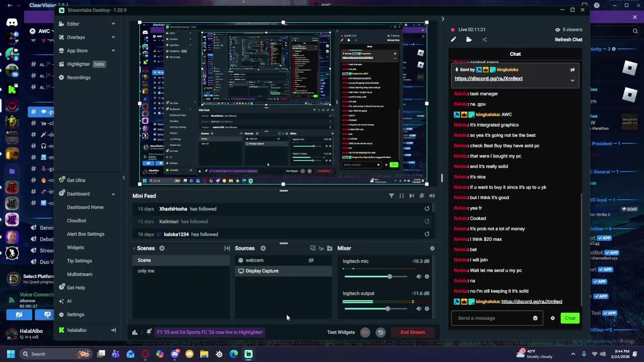Toggle the Mini Feed mute-events bell icon
This screenshot has height=362, width=644.
(422, 196)
